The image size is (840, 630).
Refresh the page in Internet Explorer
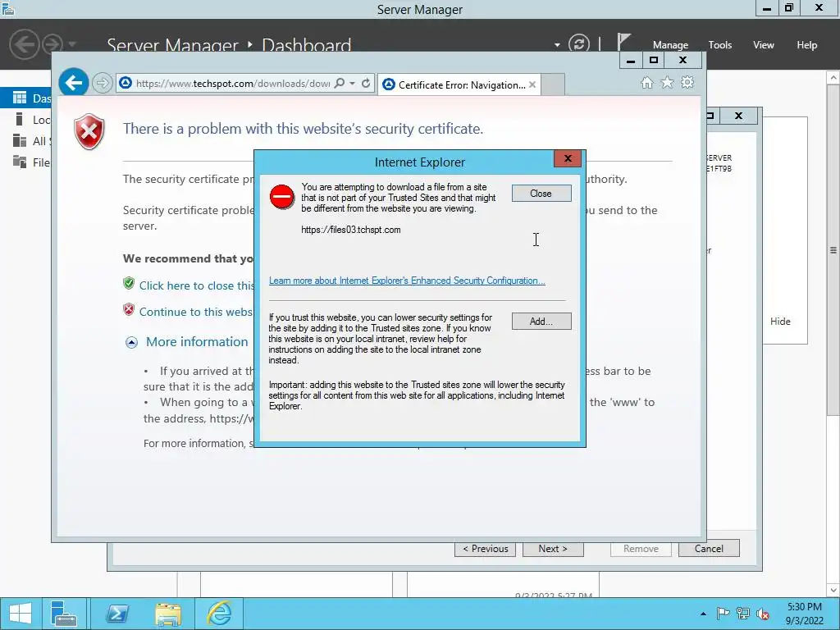(x=366, y=83)
